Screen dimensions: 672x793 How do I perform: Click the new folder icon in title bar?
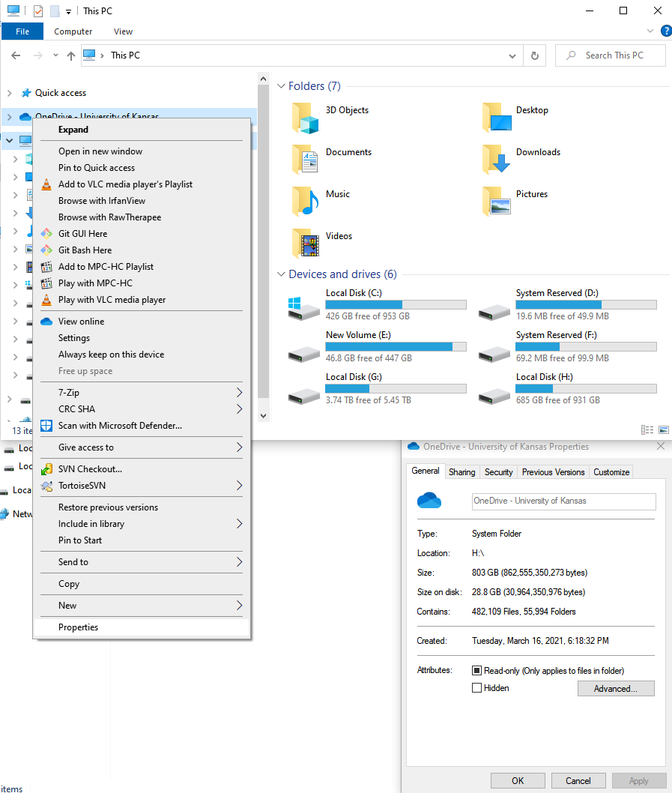coord(55,11)
